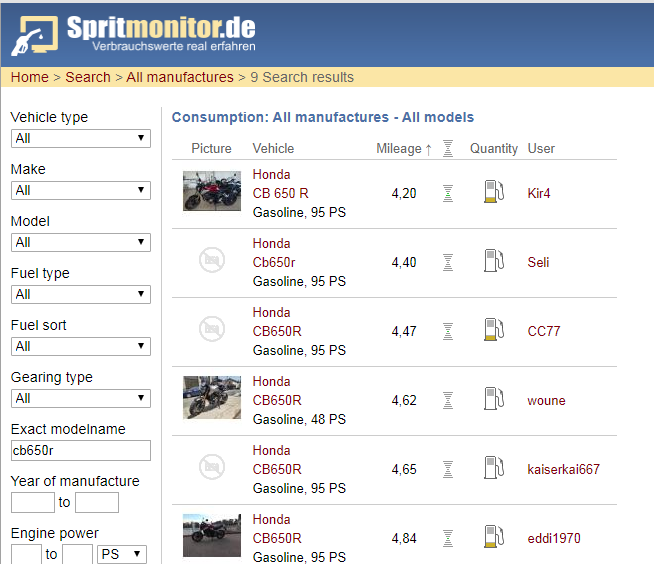The height and width of the screenshot is (564, 654).
Task: Click the fuel pump icon in the woune row
Action: pyautogui.click(x=494, y=398)
